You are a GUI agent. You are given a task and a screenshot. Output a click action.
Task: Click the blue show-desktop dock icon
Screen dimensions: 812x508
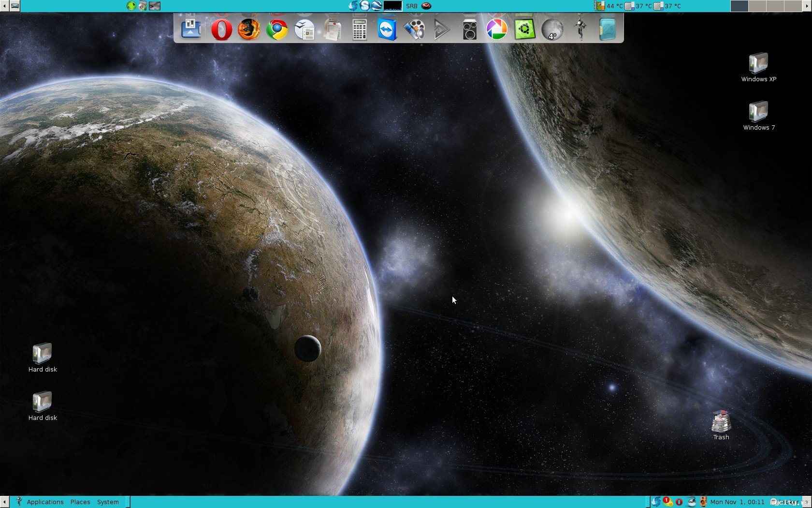point(191,29)
